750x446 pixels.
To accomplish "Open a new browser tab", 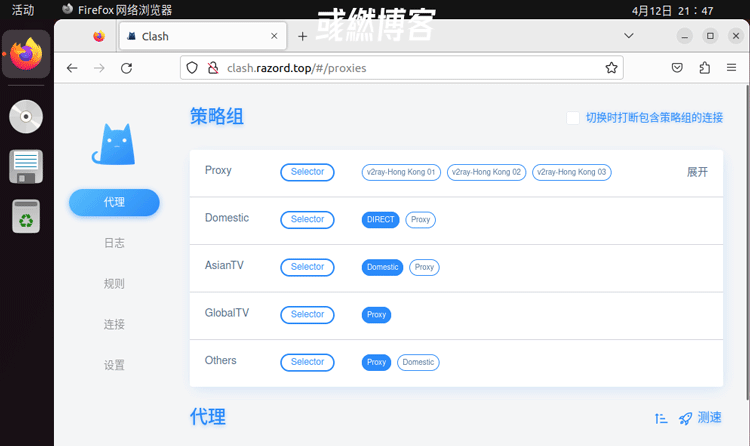I will pyautogui.click(x=303, y=36).
